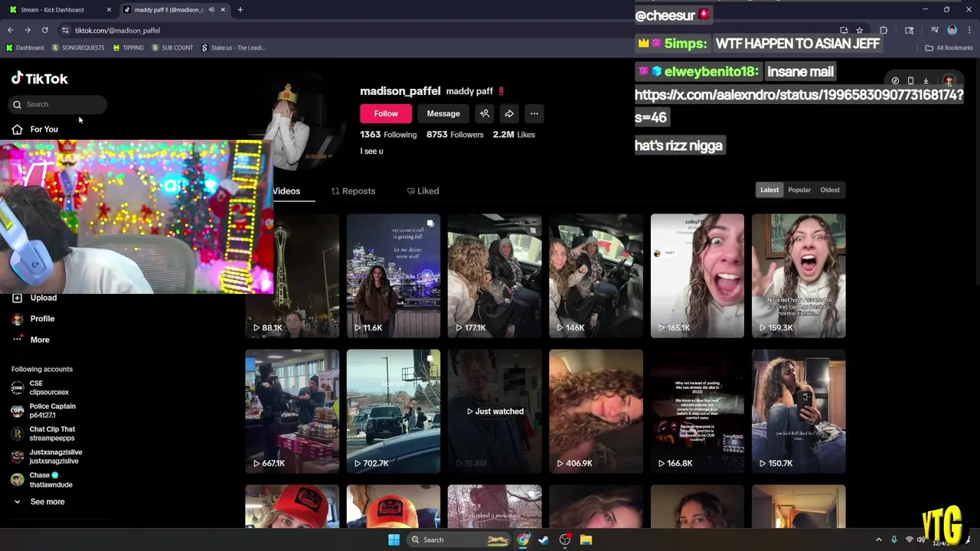Open the Dashboard bookmark
Image resolution: width=980 pixels, height=551 pixels.
point(24,47)
